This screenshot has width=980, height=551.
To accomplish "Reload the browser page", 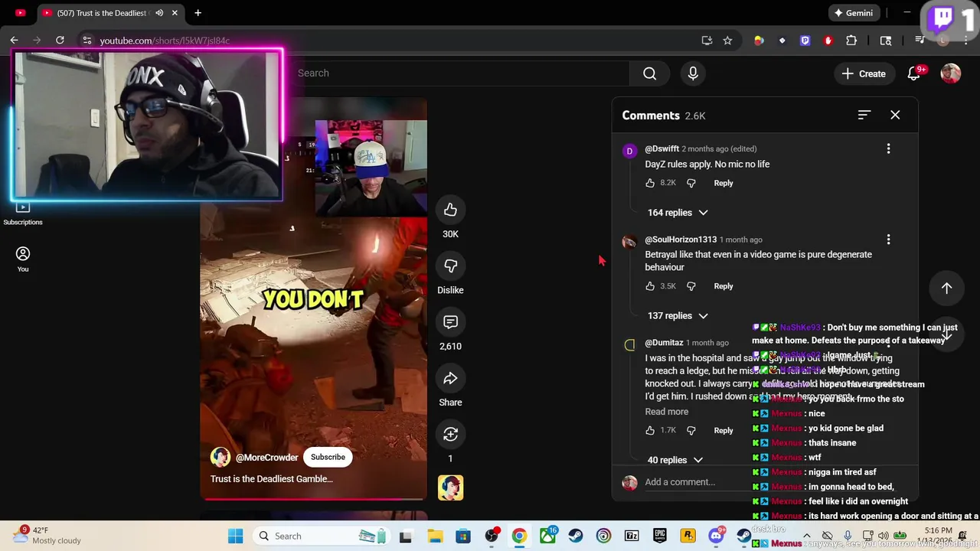I will pos(60,41).
